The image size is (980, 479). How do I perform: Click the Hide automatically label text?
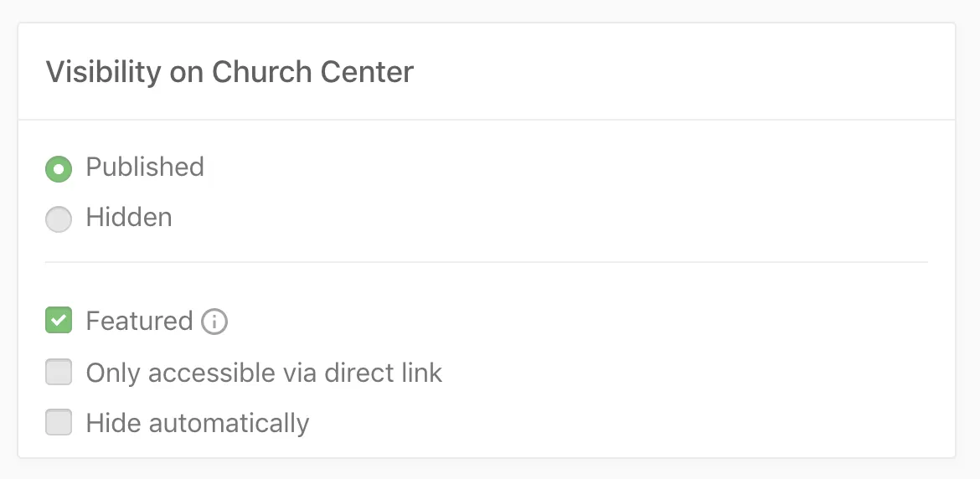(198, 423)
